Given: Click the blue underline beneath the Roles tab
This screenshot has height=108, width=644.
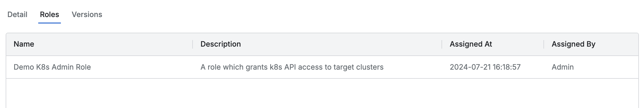Looking at the screenshot, I should (50, 23).
